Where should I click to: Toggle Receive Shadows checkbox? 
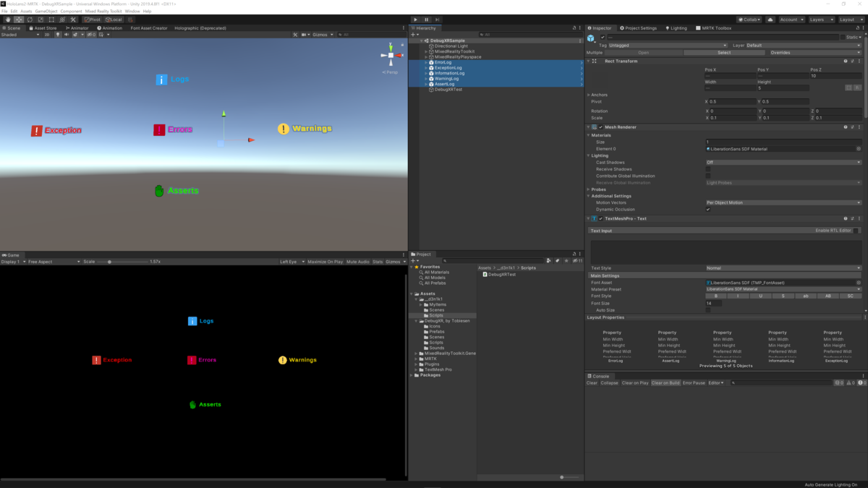708,169
